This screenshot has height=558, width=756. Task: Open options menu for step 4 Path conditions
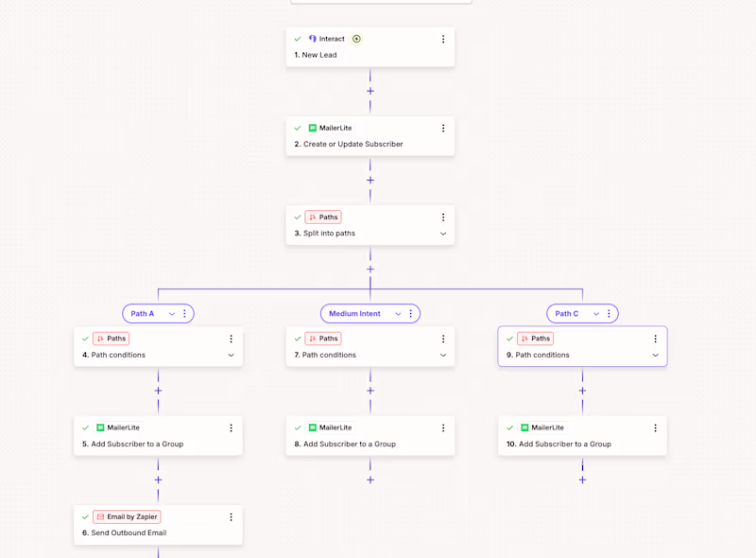tap(231, 339)
